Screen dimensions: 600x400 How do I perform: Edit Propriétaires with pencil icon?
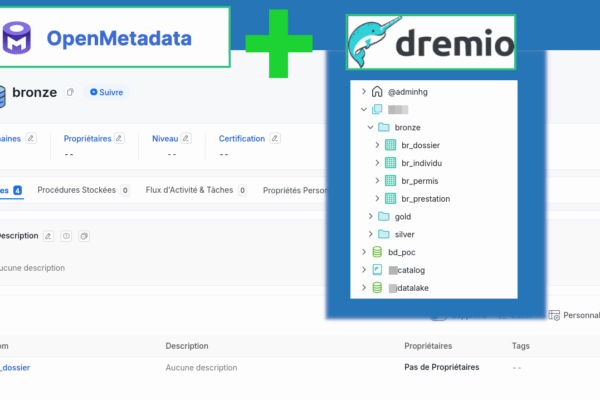click(119, 139)
